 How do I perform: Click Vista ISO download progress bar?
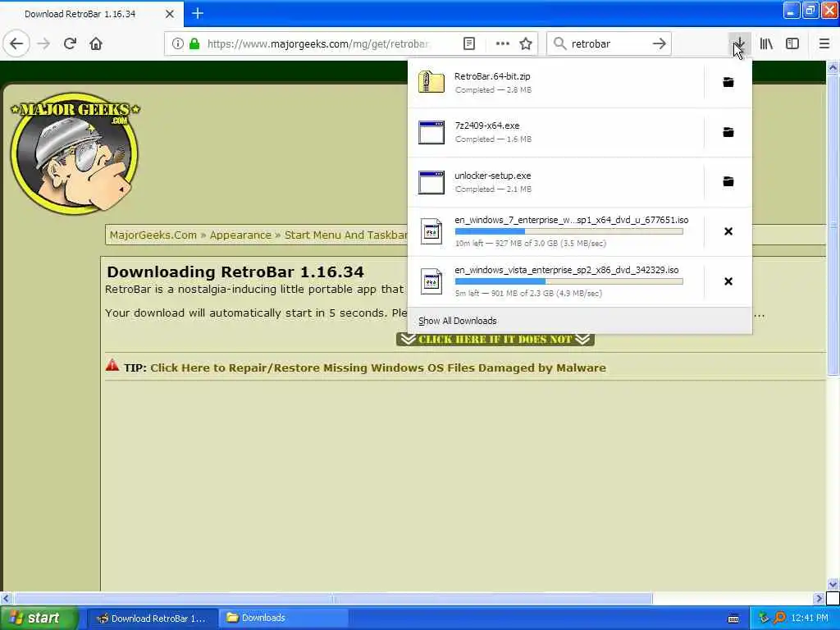click(x=569, y=281)
